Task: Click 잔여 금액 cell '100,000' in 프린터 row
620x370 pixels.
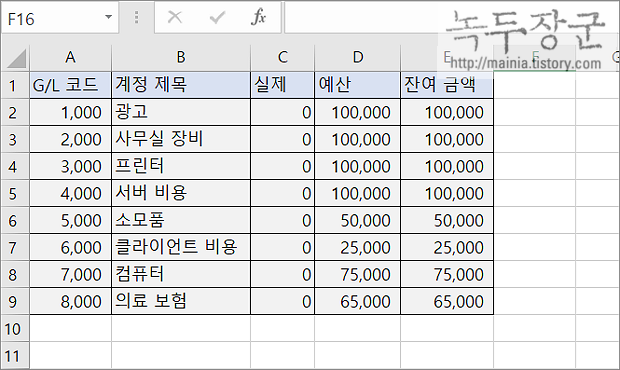Action: [447, 166]
